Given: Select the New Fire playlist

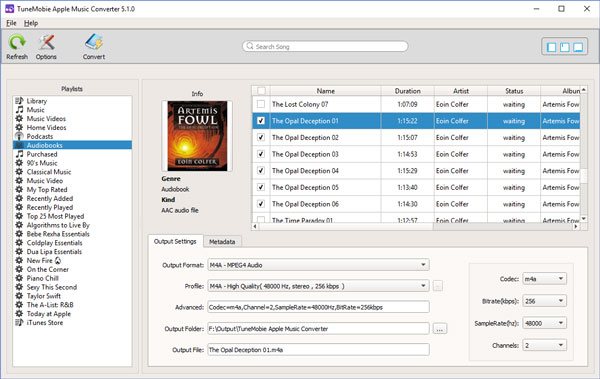Looking at the screenshot, I should [x=43, y=260].
